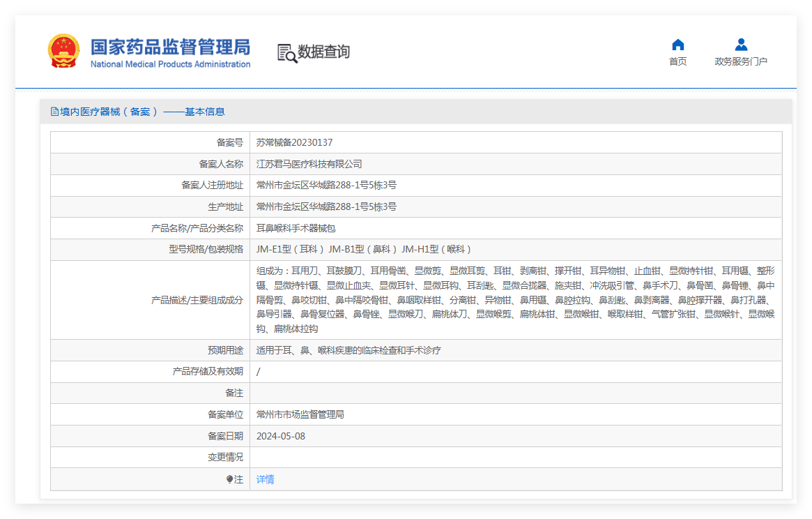Click the 备案单位 row label
The height and width of the screenshot is (519, 812).
click(x=225, y=415)
